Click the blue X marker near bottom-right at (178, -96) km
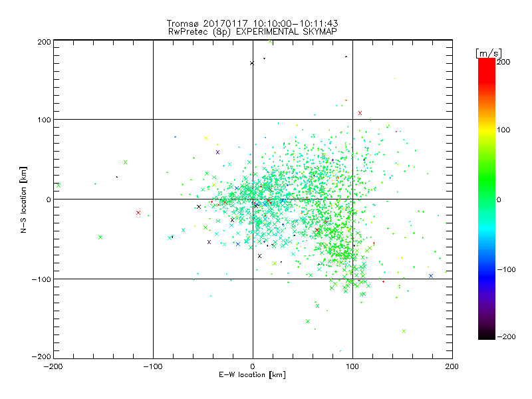The image size is (532, 399). point(431,276)
